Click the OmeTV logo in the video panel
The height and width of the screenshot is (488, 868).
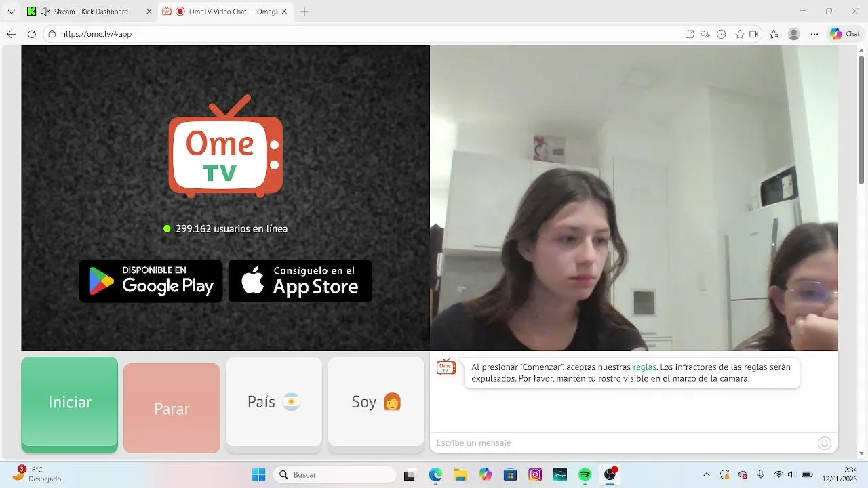point(226,146)
